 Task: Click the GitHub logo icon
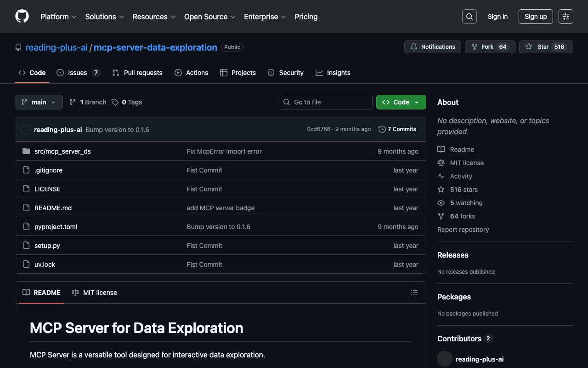click(22, 17)
